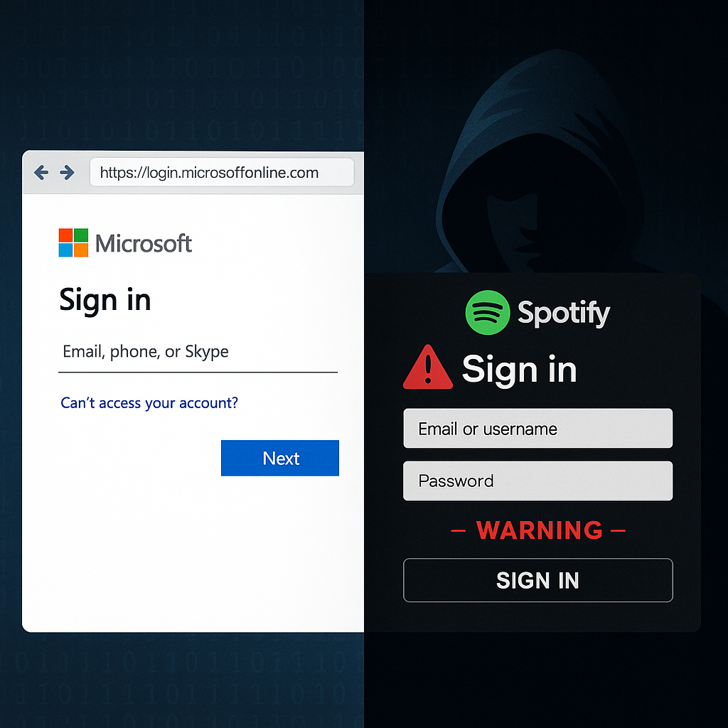Click the Email or username field

pos(537,429)
